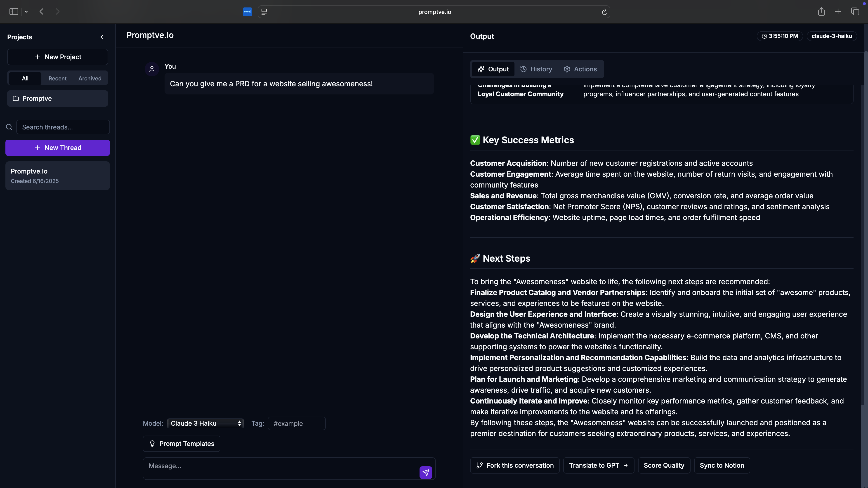
Task: Switch to the Actions tab
Action: pyautogui.click(x=580, y=69)
